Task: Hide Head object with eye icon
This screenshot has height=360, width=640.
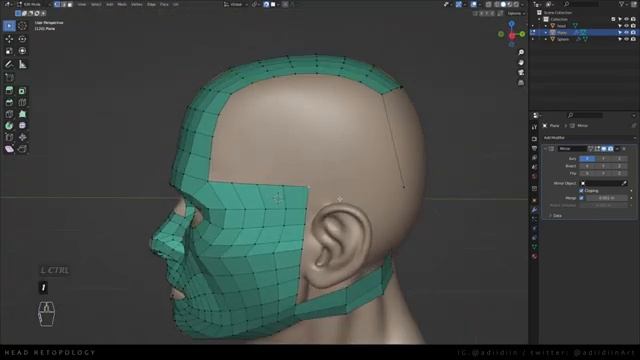Action: coord(627,26)
